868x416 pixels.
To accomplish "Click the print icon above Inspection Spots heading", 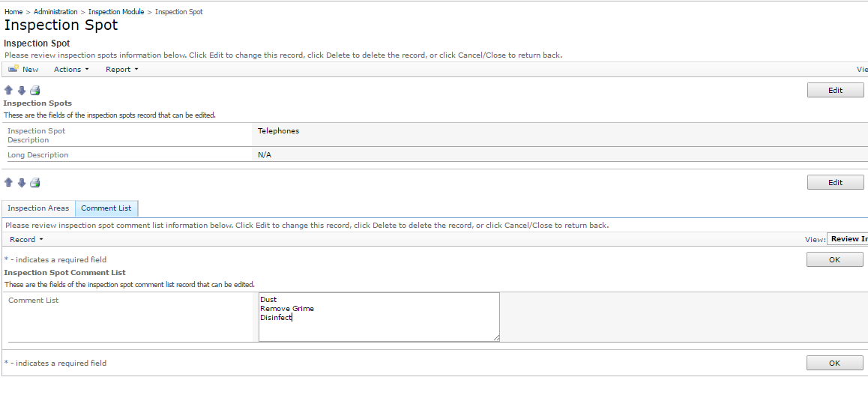I will click(x=34, y=90).
